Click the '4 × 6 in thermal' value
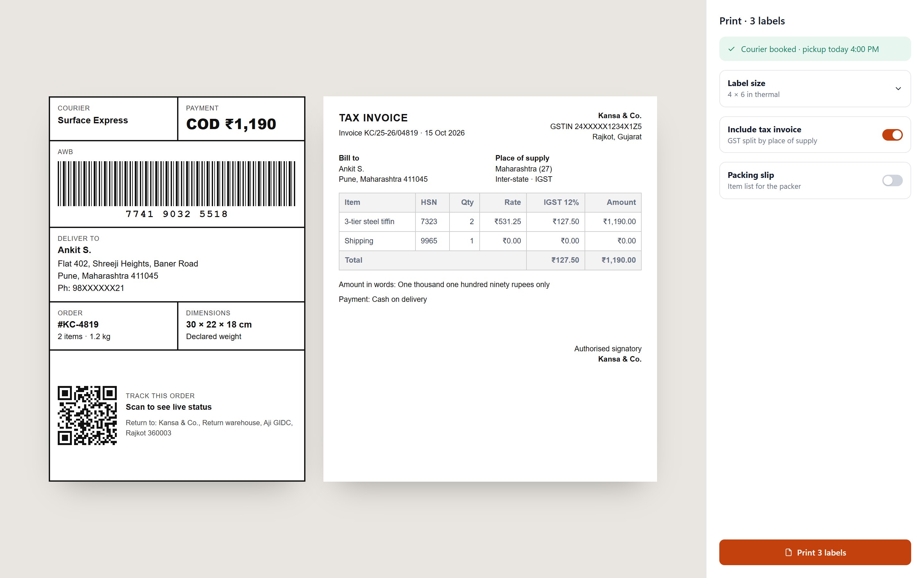 click(753, 94)
